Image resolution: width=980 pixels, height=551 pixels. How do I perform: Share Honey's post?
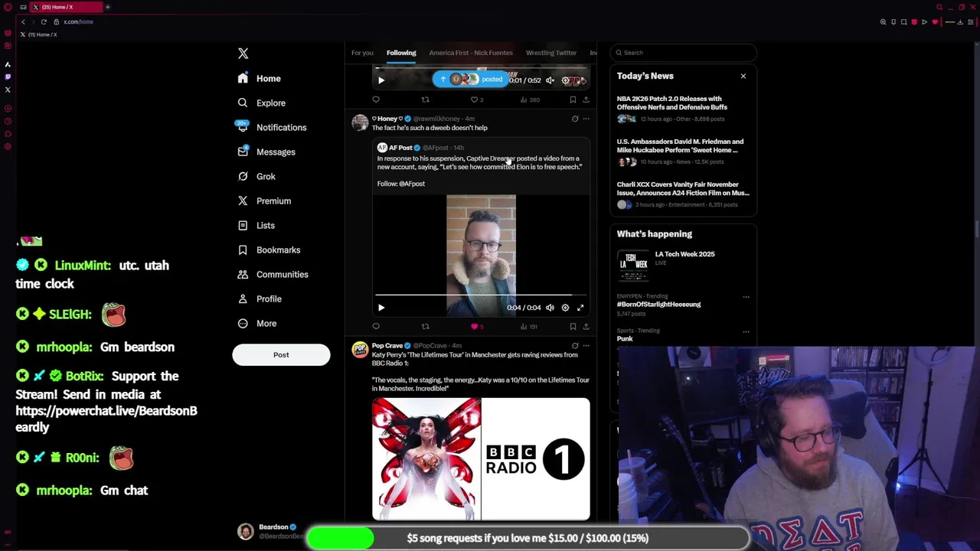pyautogui.click(x=586, y=327)
